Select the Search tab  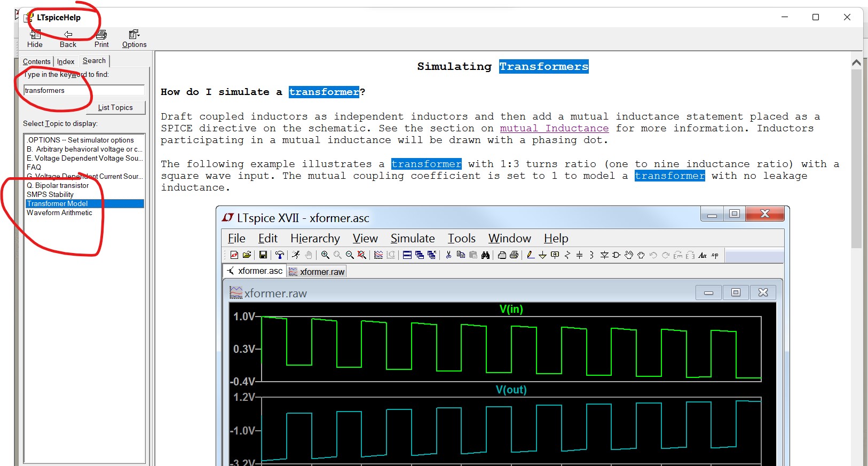(x=94, y=61)
